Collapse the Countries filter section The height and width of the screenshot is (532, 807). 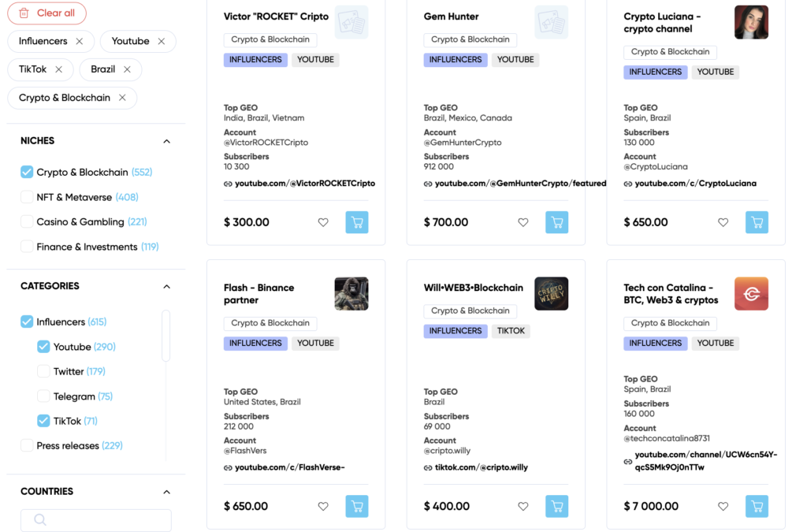coord(166,492)
